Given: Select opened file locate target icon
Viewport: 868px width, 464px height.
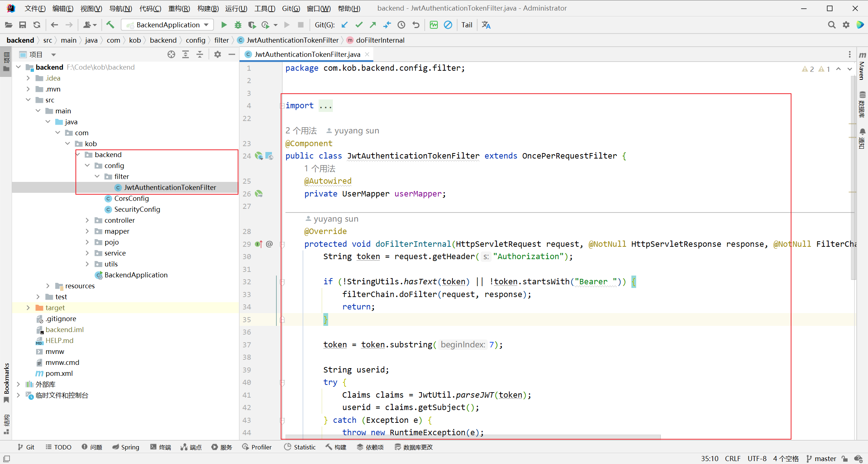Looking at the screenshot, I should 171,54.
